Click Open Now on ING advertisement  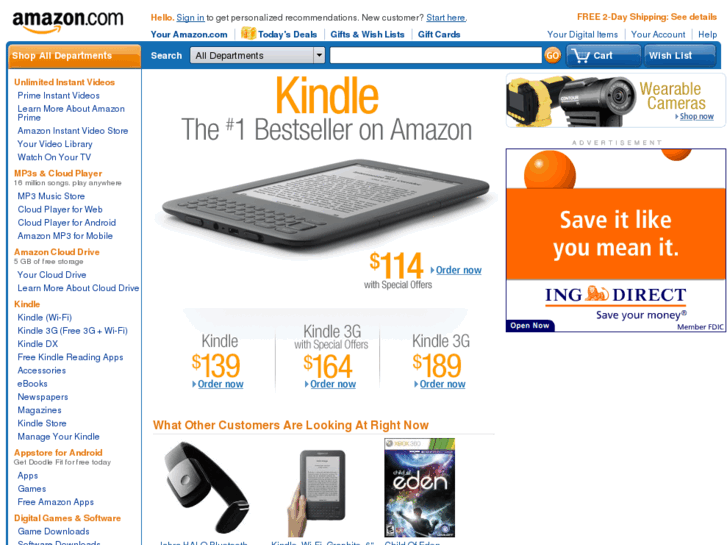pyautogui.click(x=530, y=326)
